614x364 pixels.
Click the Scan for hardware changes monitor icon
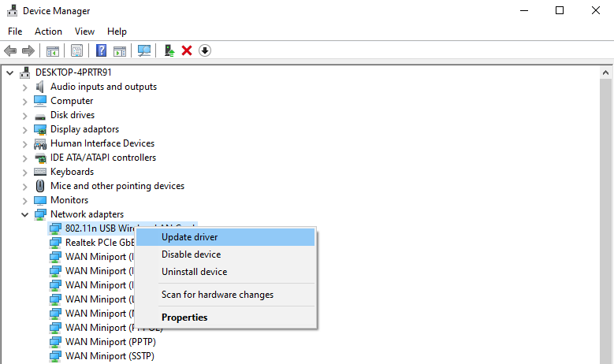coord(144,50)
